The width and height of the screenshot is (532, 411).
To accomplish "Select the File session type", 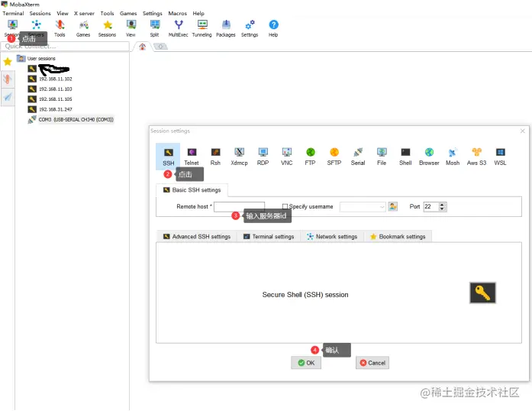I will [382, 157].
